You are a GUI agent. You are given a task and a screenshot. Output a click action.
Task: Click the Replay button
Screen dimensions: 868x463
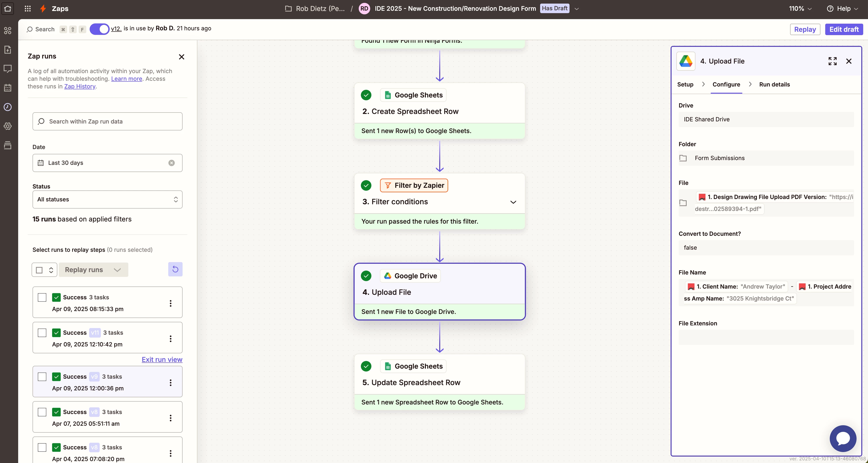805,29
